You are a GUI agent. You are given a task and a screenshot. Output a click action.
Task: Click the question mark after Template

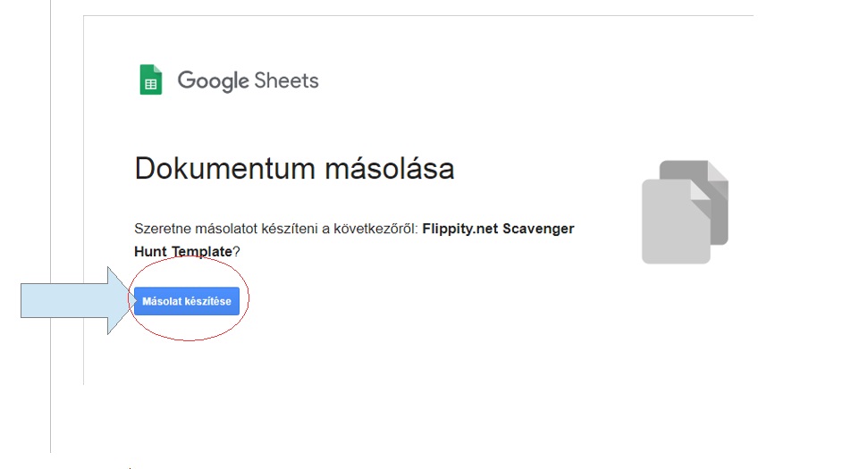tap(236, 252)
